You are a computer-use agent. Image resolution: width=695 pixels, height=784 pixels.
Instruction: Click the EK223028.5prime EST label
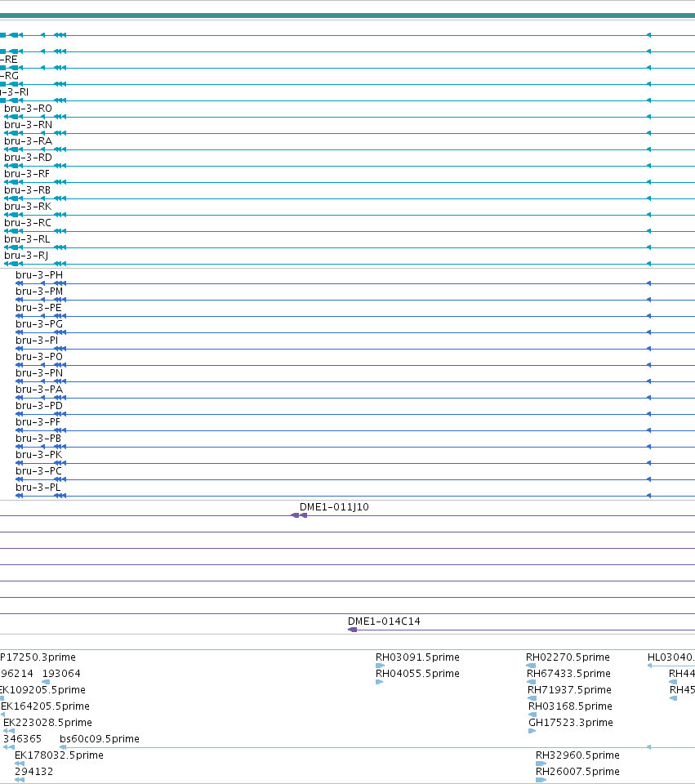tap(47, 723)
